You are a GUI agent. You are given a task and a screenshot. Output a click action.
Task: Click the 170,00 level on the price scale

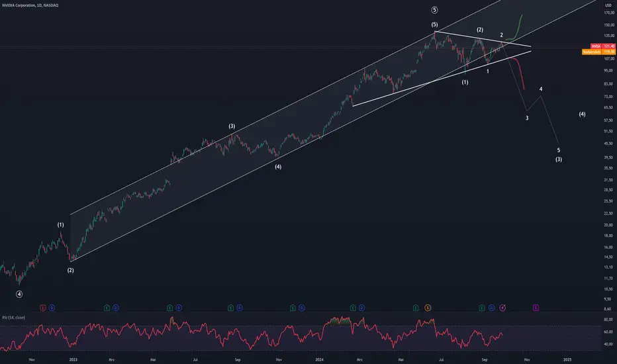(x=609, y=13)
